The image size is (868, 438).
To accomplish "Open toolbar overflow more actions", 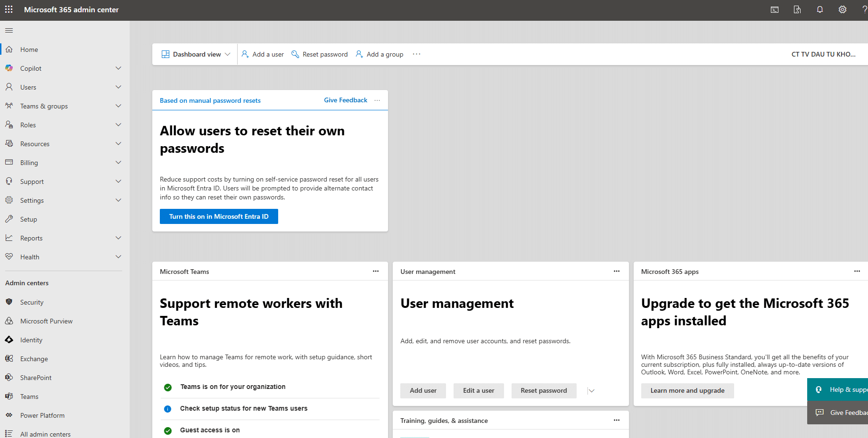I will (x=416, y=54).
